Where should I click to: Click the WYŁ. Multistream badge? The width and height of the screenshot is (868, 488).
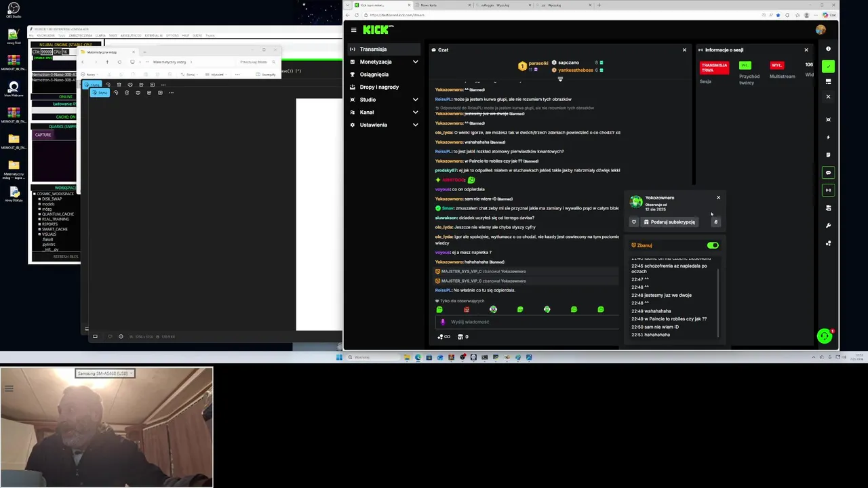777,65
